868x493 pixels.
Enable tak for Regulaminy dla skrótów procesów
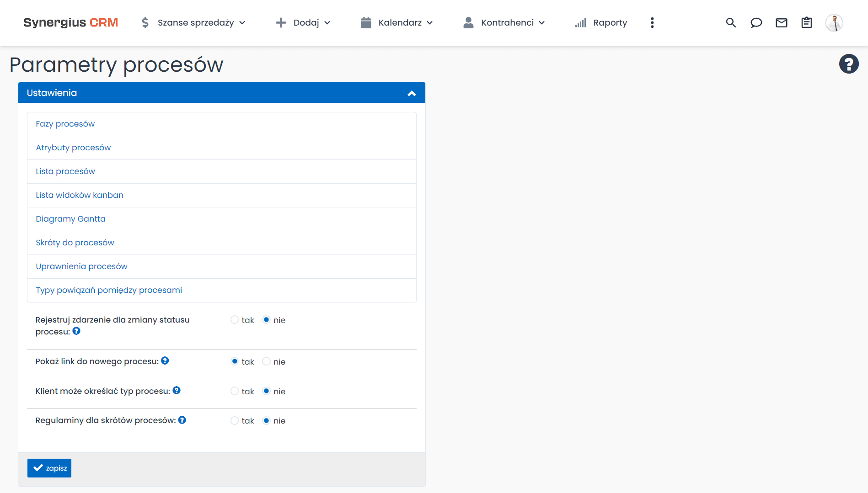(235, 420)
